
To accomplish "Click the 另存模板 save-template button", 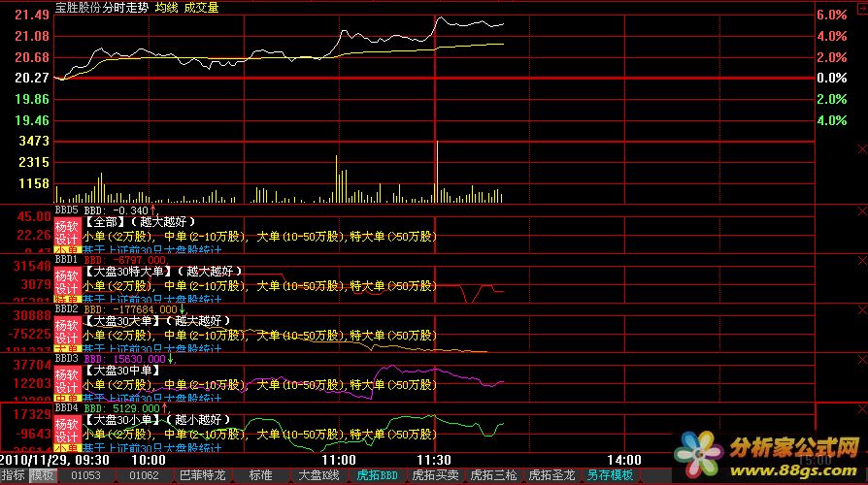I will (x=610, y=475).
